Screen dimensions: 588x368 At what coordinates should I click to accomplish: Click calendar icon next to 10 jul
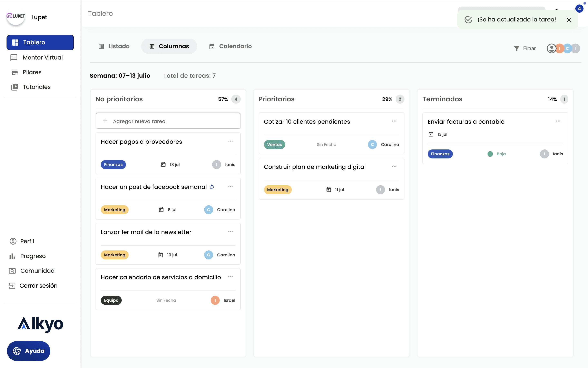(x=161, y=255)
